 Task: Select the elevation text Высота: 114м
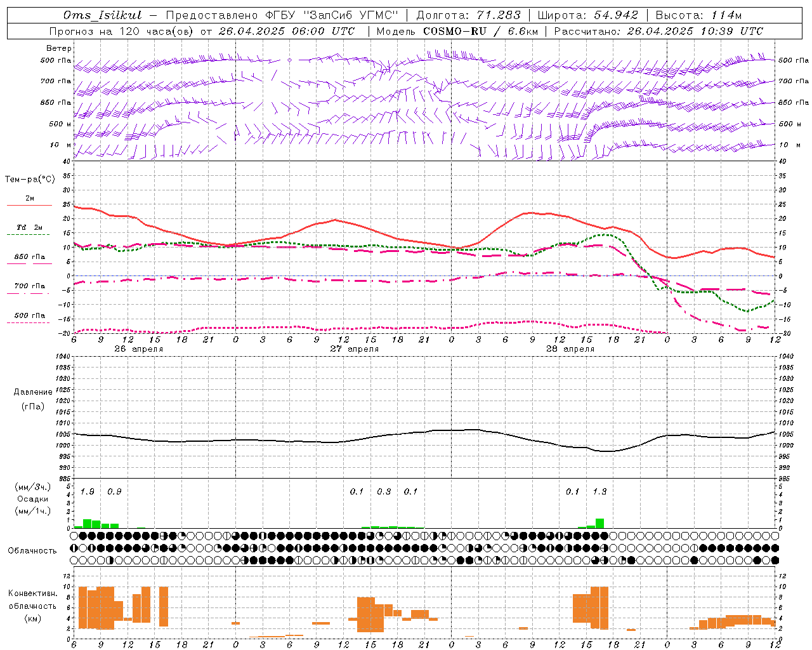point(698,15)
